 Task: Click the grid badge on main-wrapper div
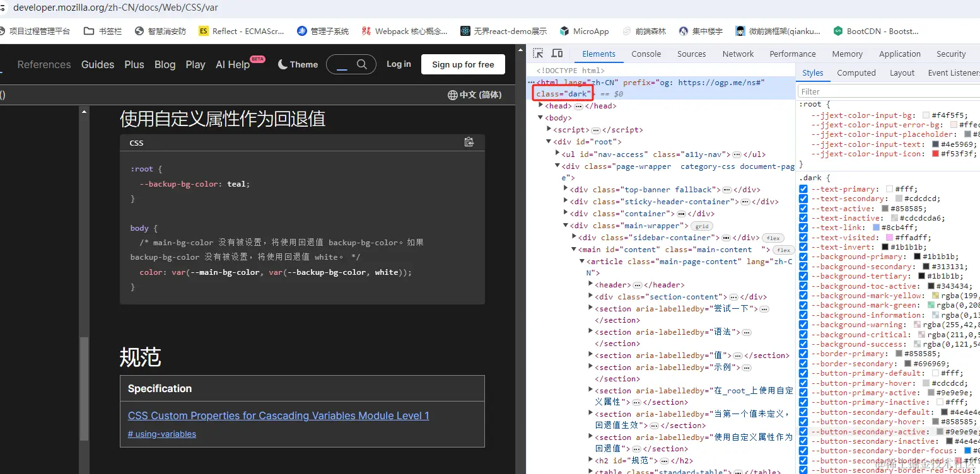[701, 226]
